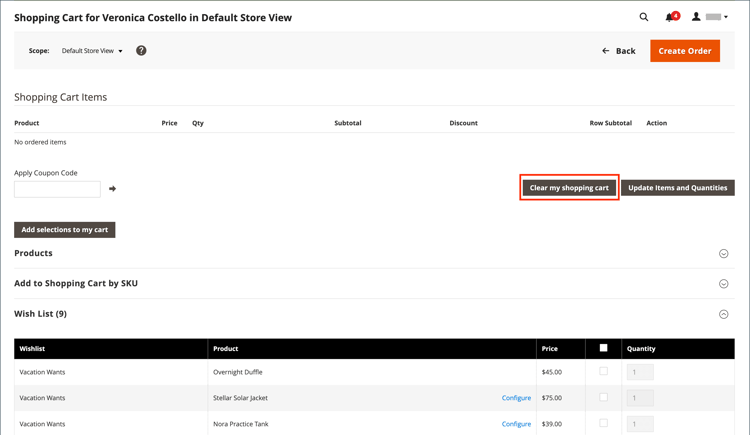The image size is (750, 435).
Task: Click the Nora Practice Tank product name
Action: pyautogui.click(x=241, y=424)
